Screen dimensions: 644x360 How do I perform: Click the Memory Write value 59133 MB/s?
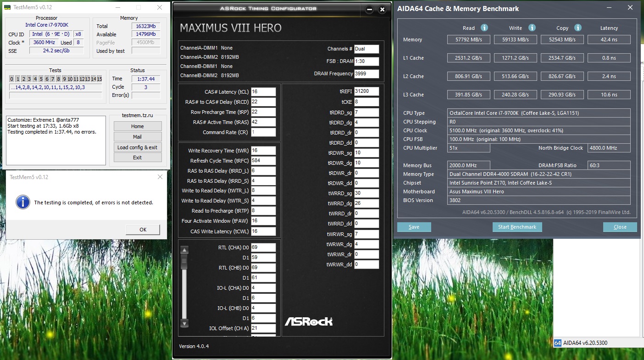pyautogui.click(x=516, y=39)
